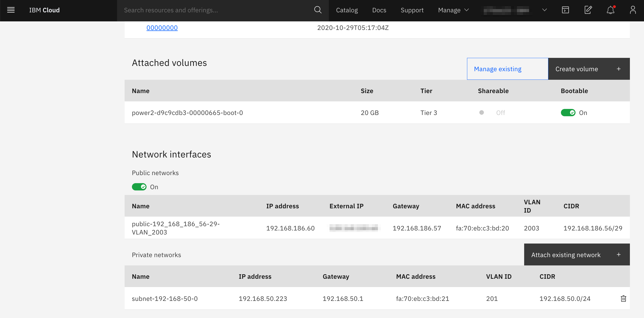Click the search magnifier icon
Screen dimensions: 644x318
pyautogui.click(x=318, y=10)
